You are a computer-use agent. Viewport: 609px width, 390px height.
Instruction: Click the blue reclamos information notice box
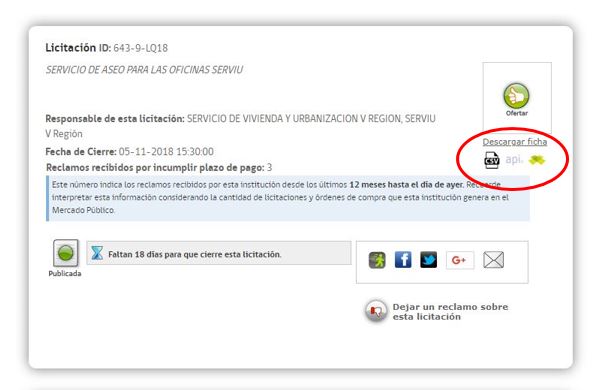click(288, 198)
